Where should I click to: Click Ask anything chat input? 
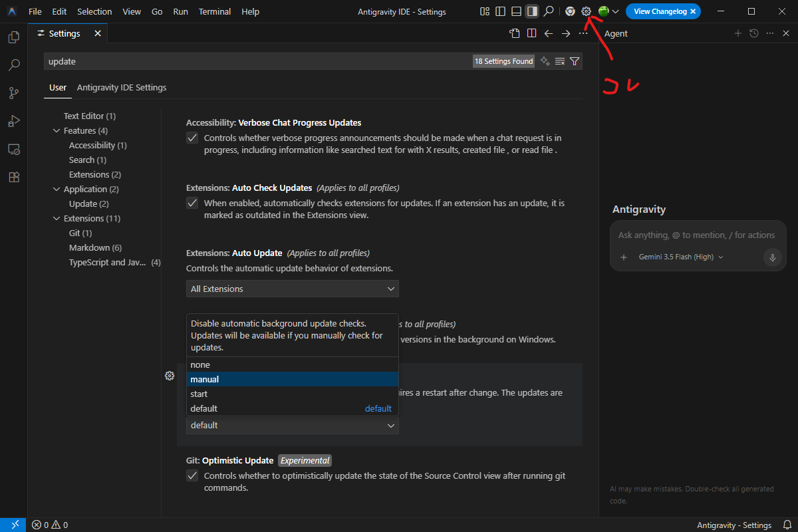pos(696,235)
